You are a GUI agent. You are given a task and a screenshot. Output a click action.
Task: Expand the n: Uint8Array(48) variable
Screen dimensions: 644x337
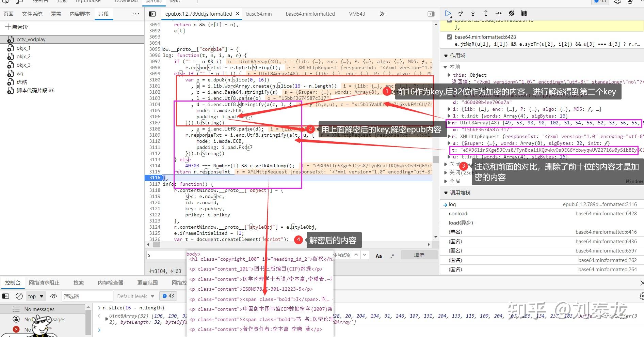449,123
